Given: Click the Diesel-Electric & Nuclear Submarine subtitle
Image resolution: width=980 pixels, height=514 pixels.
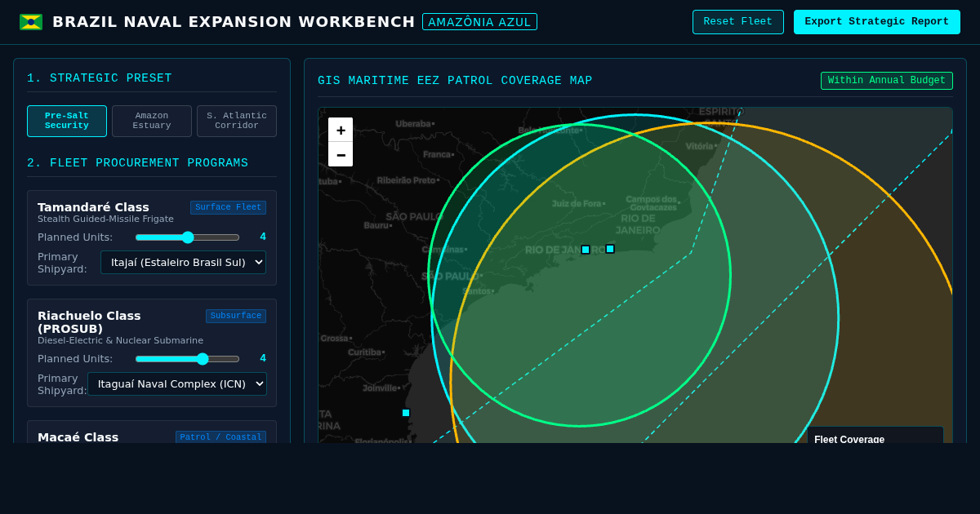Looking at the screenshot, I should 120,341.
